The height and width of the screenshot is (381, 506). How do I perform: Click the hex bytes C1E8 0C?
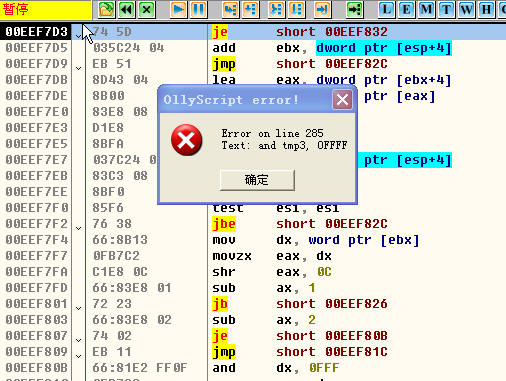coord(120,272)
